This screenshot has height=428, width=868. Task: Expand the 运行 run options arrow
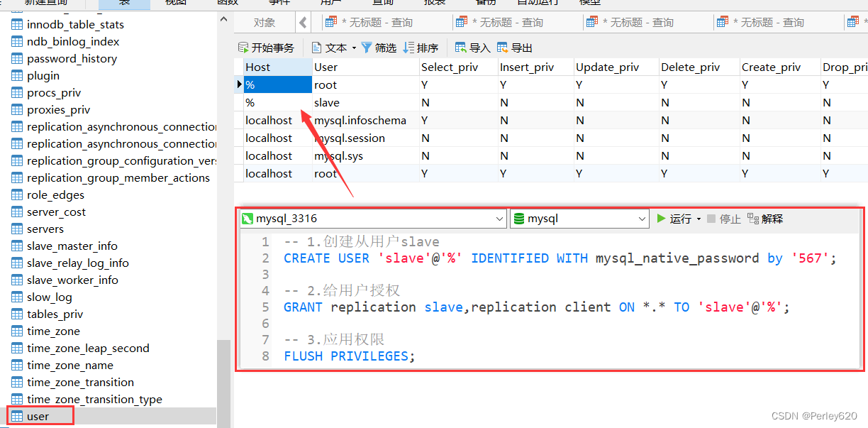(x=699, y=219)
